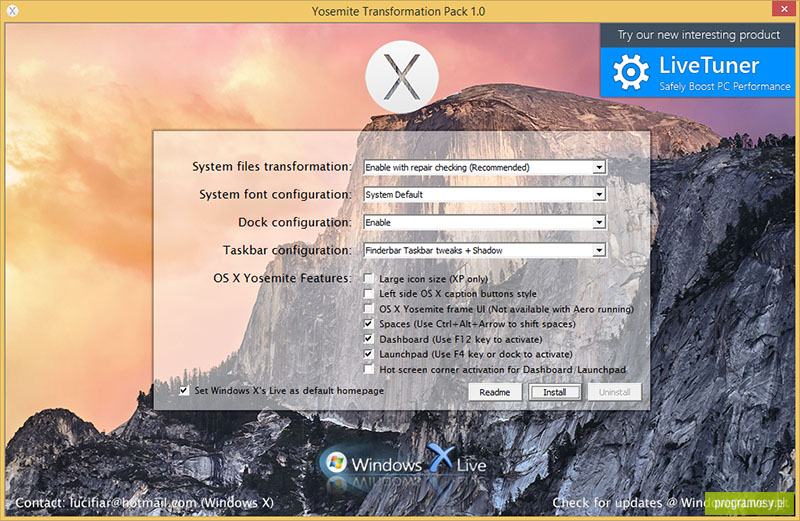Enable Large icon size (XP only)

(368, 278)
